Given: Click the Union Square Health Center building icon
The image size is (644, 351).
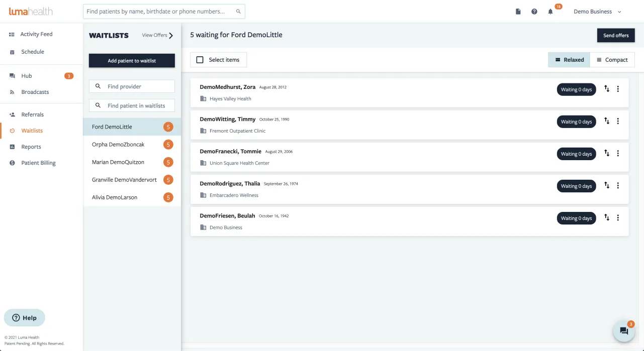Looking at the screenshot, I should click(x=203, y=163).
